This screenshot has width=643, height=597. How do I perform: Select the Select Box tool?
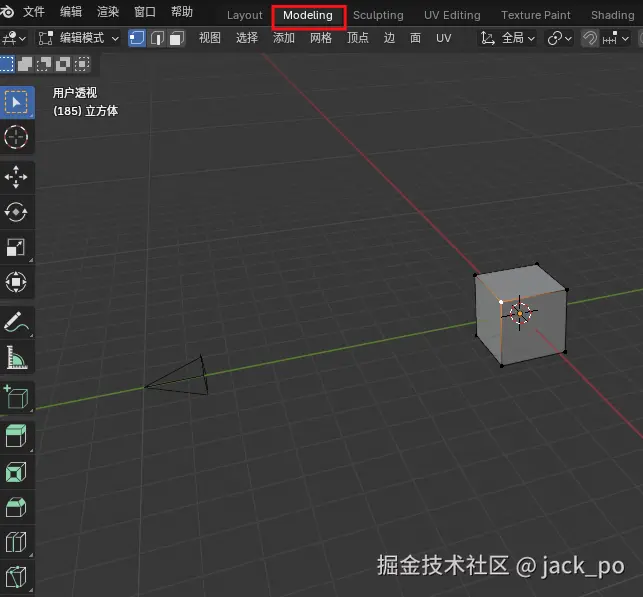(x=16, y=102)
